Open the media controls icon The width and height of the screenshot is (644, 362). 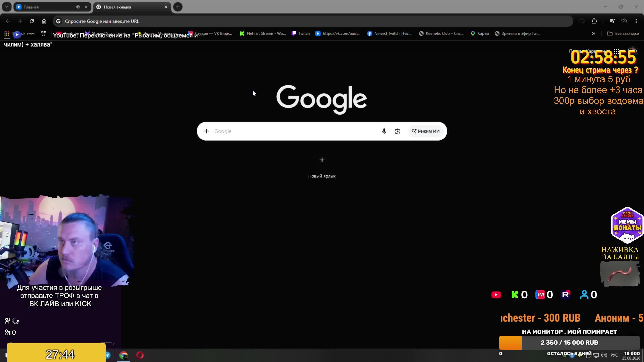tap(612, 21)
